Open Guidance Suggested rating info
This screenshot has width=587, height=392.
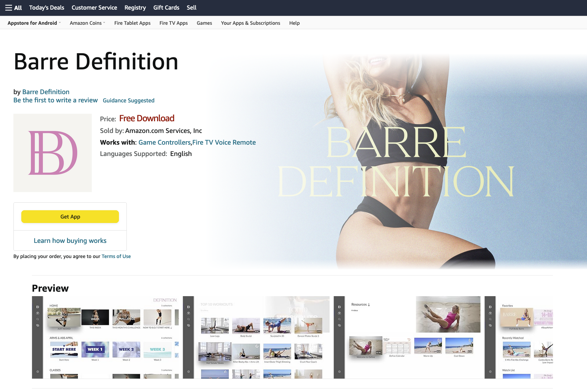(129, 100)
